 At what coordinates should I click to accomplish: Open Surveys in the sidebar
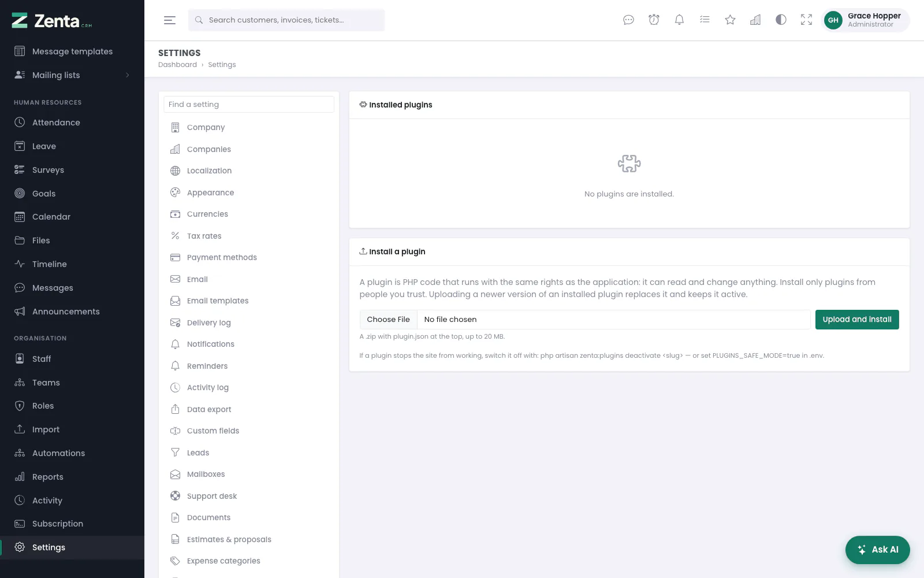[x=72, y=170]
